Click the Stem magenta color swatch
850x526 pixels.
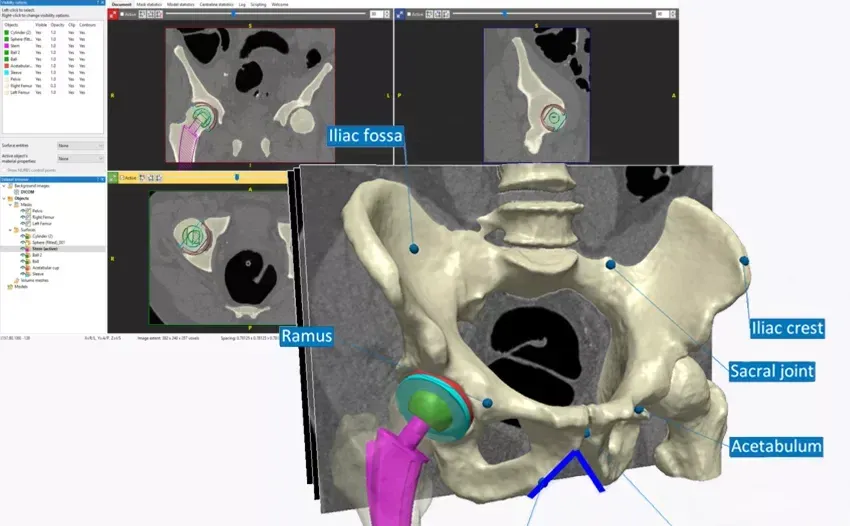(x=7, y=46)
